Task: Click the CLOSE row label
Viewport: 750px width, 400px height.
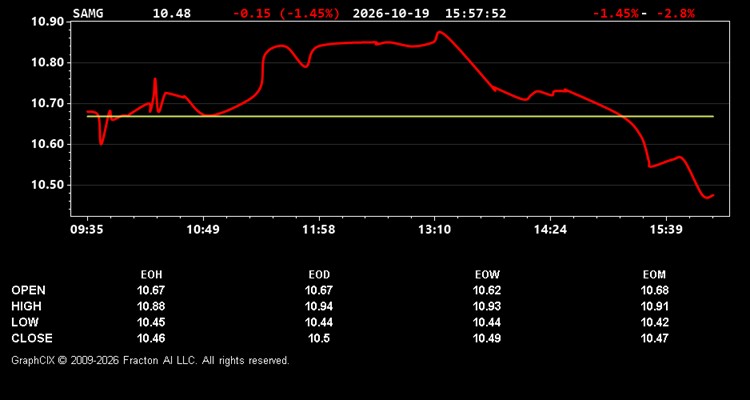Action: click(32, 338)
